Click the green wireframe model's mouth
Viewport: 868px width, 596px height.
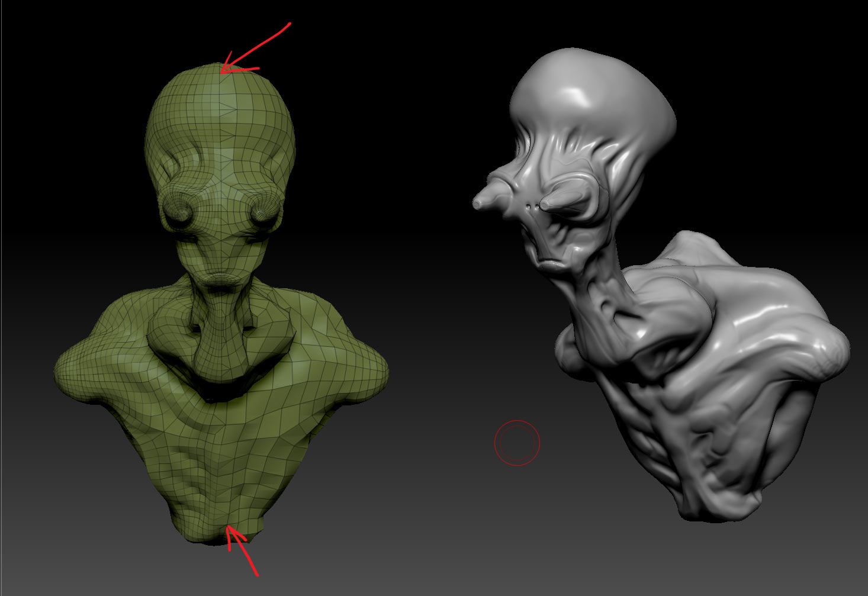point(220,278)
